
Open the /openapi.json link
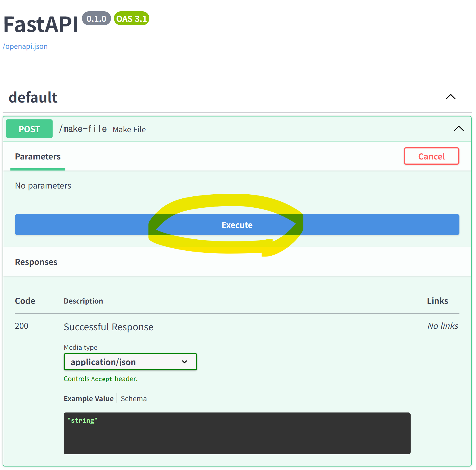pos(25,46)
